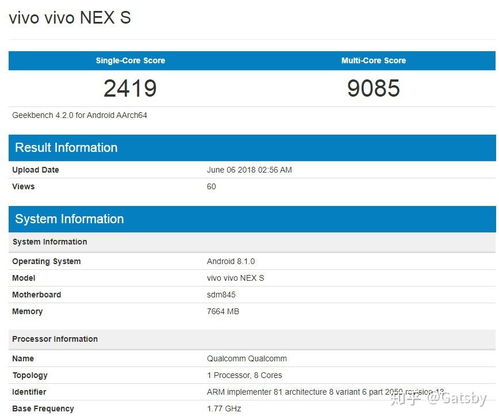Click the single-core score value 2419
The height and width of the screenshot is (420, 499).
click(x=130, y=88)
